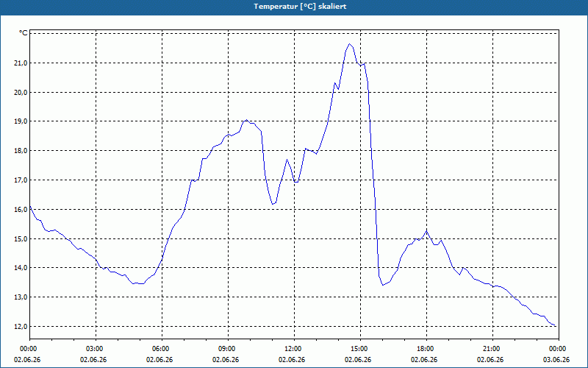Screen dimensions: 588x368
Task: Click the curve's small peak at 18:00
Action: click(x=427, y=230)
